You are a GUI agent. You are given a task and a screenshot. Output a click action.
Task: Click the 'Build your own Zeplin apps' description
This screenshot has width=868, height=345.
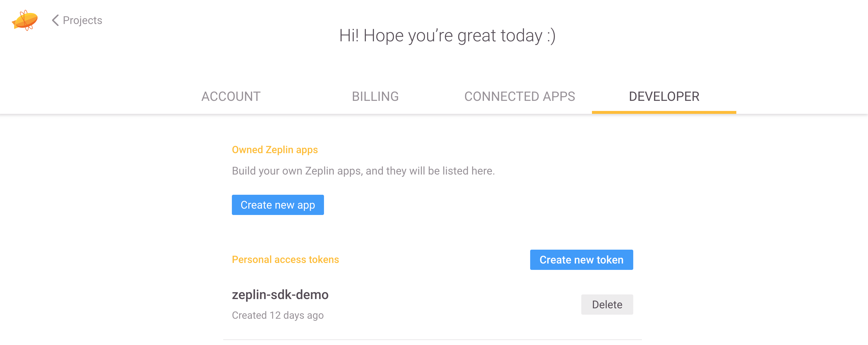tap(363, 171)
